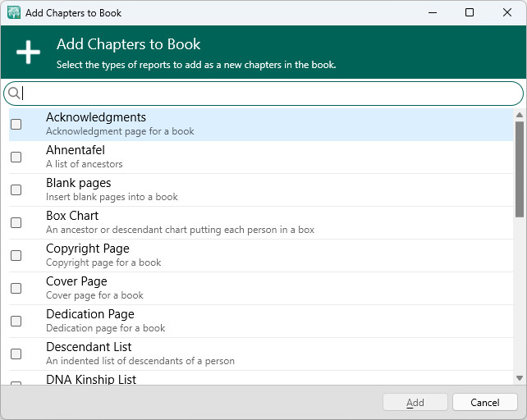Enable the Ahnentafel checkbox
This screenshot has height=420, width=527.
pos(16,157)
